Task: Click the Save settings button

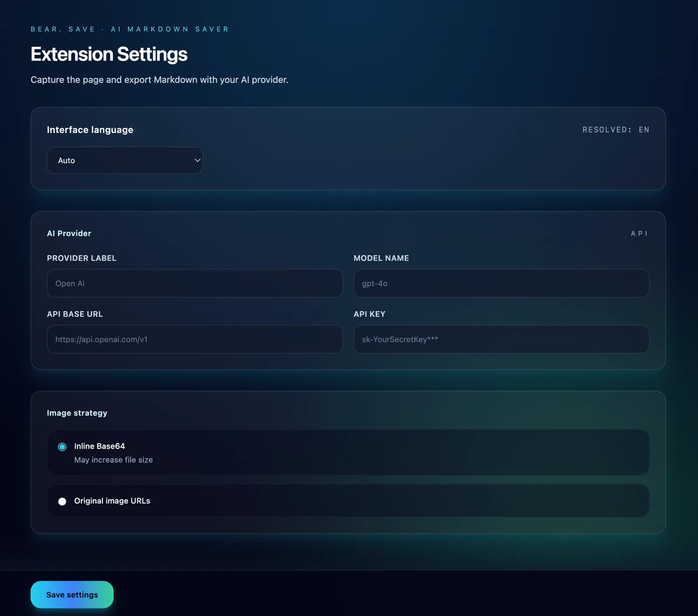Action: (x=72, y=594)
